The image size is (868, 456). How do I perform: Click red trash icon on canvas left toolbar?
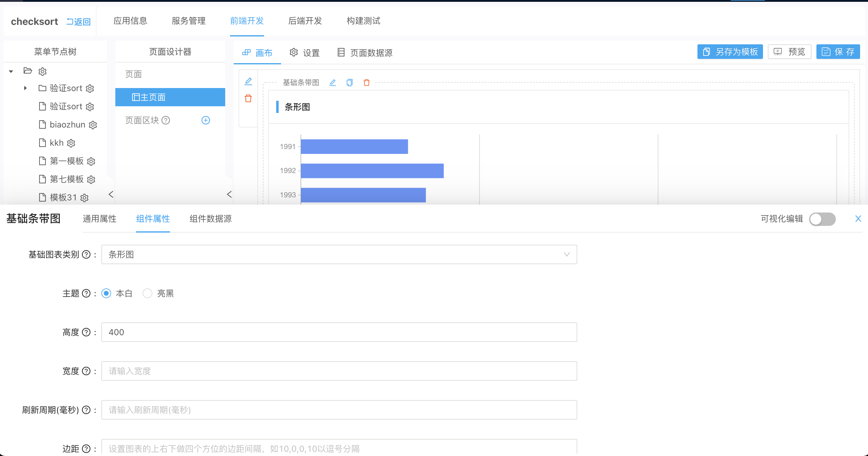tap(248, 98)
